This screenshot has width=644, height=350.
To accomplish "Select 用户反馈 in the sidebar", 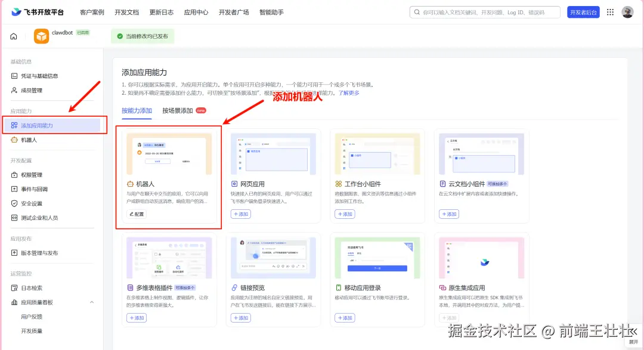I will (x=32, y=317).
